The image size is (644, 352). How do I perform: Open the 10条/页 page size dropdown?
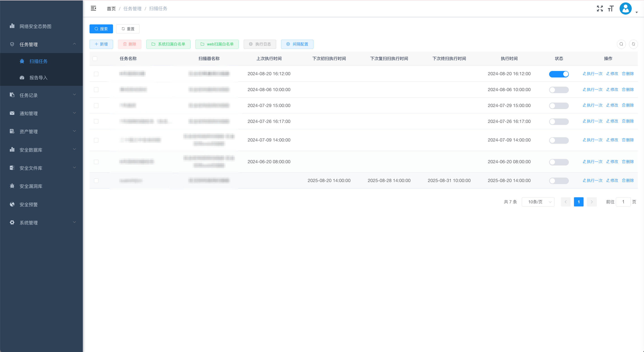[x=538, y=202]
